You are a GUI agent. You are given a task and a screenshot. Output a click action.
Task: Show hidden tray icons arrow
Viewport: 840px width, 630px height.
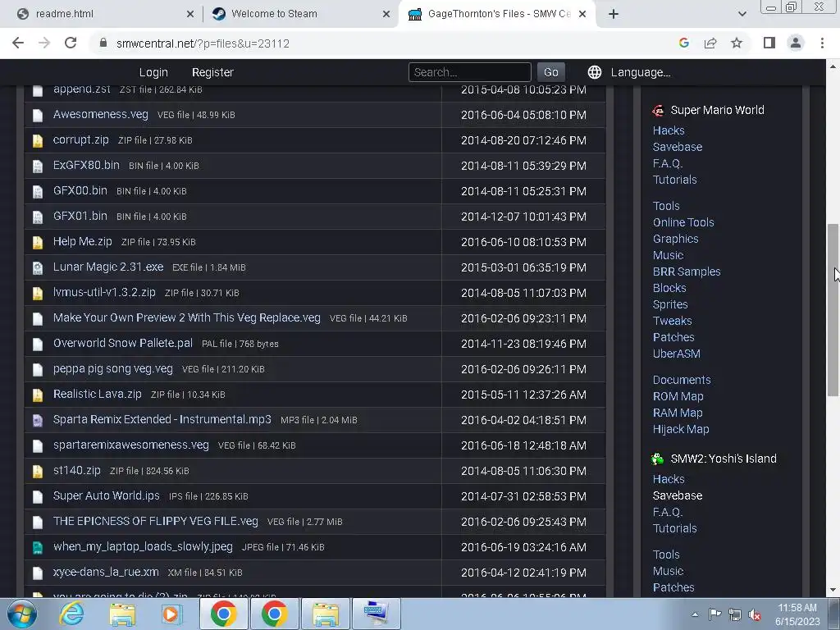(x=695, y=614)
